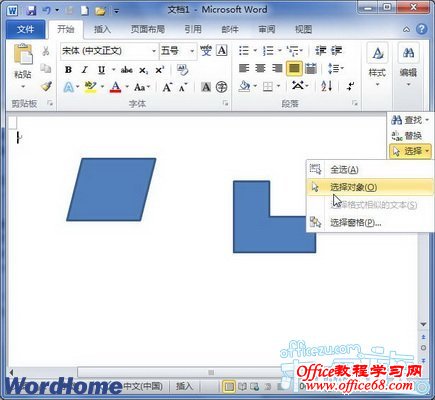Toggle Italic formatting

click(x=85, y=70)
